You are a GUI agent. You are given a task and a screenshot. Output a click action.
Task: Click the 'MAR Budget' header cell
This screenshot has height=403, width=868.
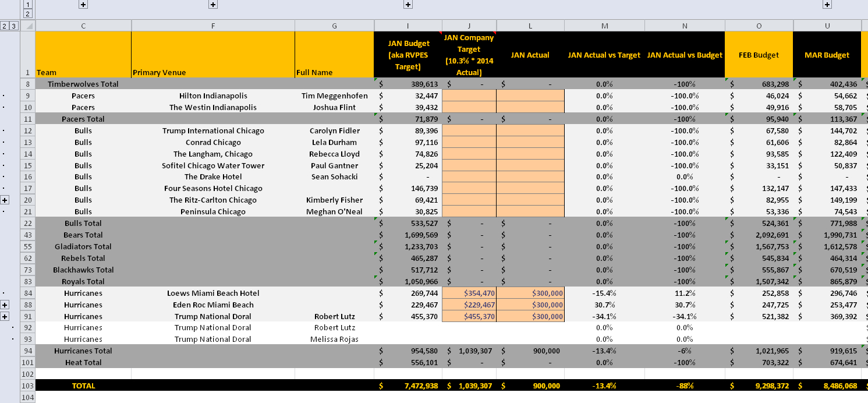827,55
